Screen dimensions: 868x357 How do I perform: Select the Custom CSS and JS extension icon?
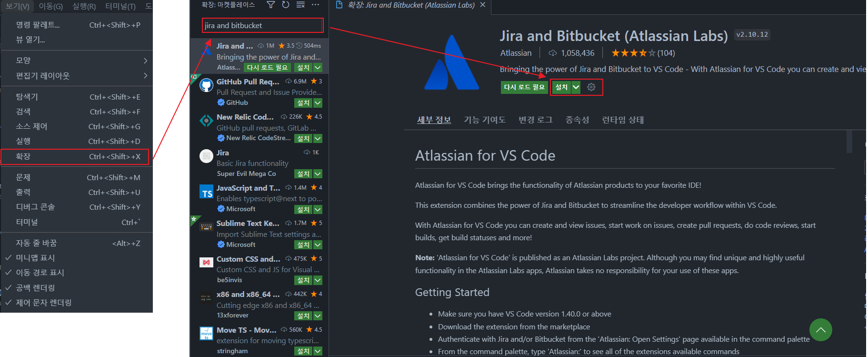click(206, 263)
